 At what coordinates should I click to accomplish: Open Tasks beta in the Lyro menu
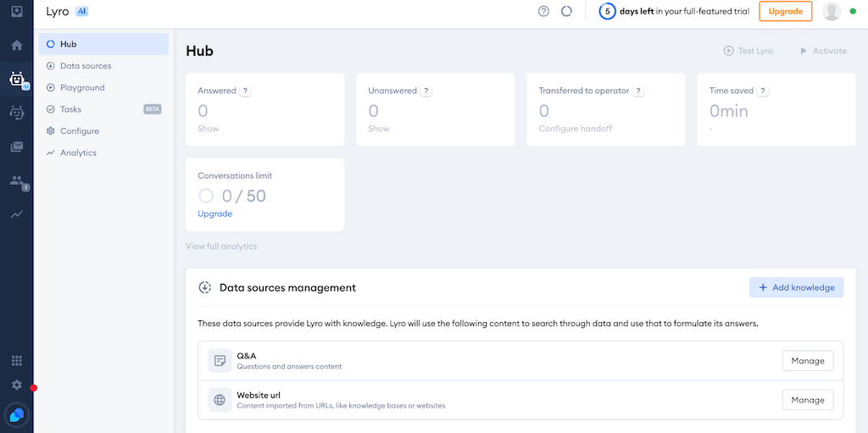click(x=103, y=109)
